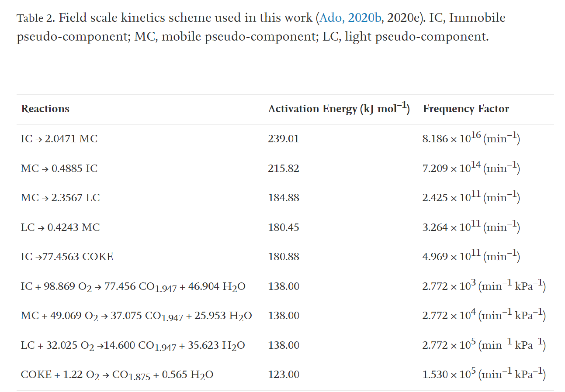565x392 pixels.
Task: Click the 215.82 activation energy value
Action: 284,168
